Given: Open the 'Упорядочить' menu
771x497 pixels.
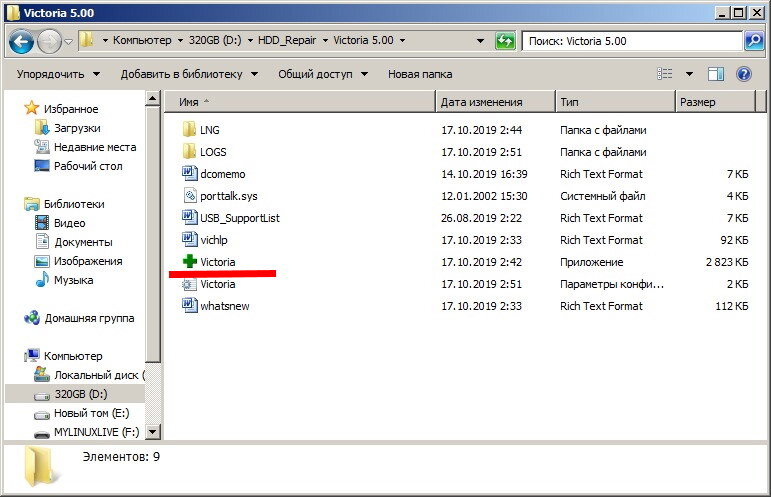Looking at the screenshot, I should click(x=58, y=74).
